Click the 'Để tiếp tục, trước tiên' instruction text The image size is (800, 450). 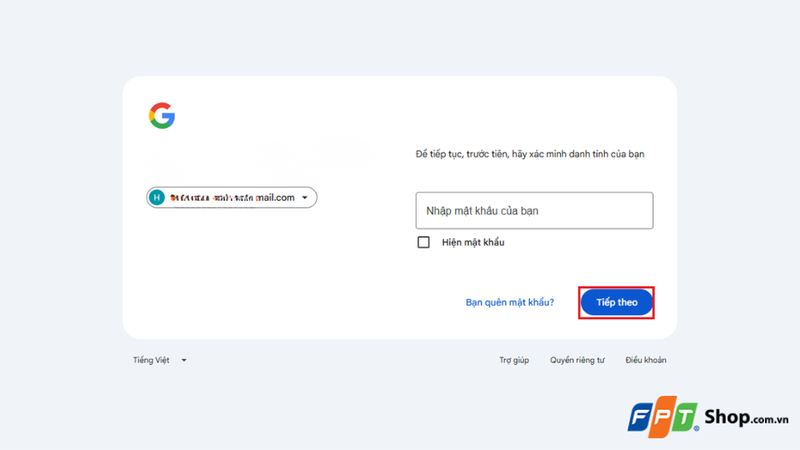(530, 154)
